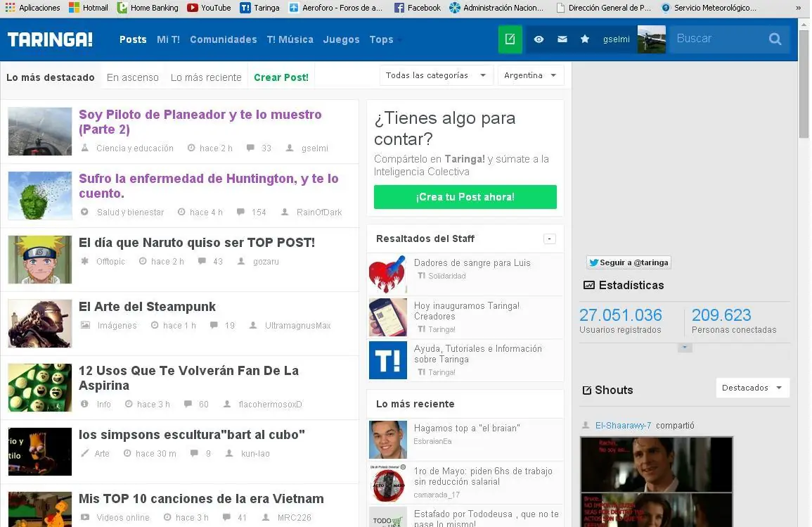The width and height of the screenshot is (812, 527).
Task: Click the green create post pencil icon
Action: 510,39
